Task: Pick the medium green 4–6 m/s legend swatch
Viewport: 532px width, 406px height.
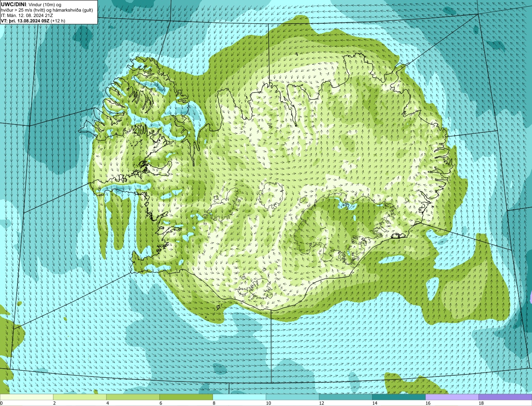Action: click(133, 397)
